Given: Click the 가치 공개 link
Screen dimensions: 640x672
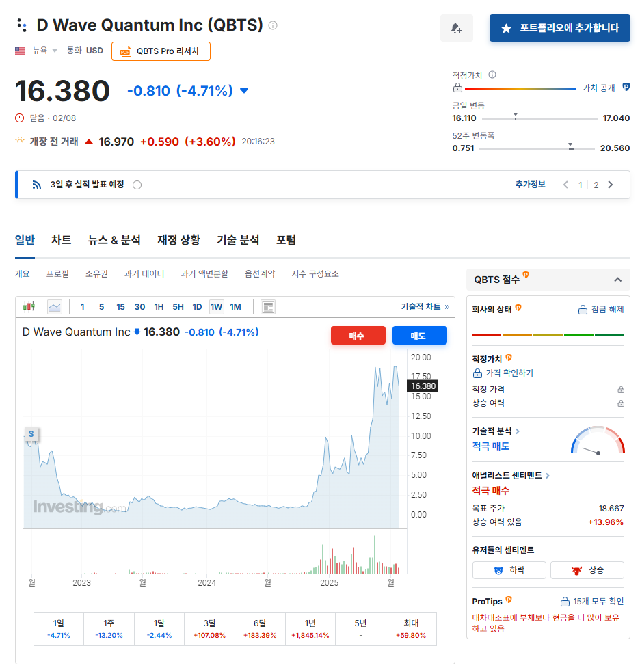Looking at the screenshot, I should pyautogui.click(x=598, y=88).
